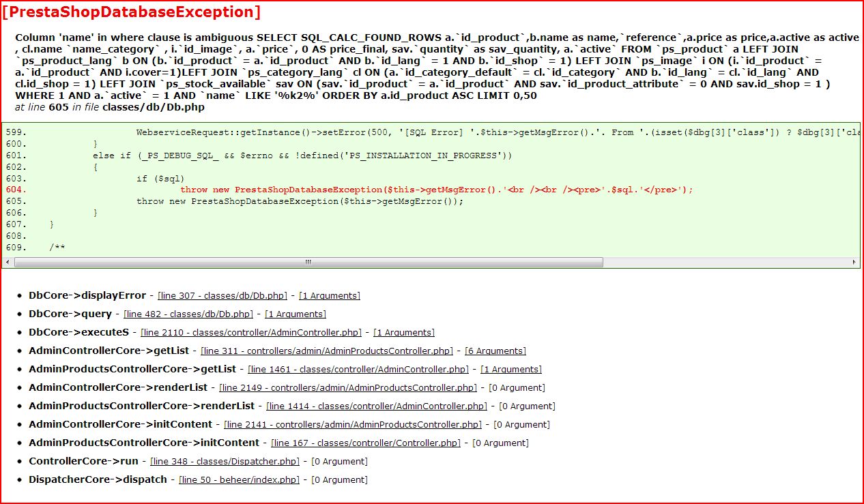
Task: Open link line 1461 - classes/controller/AdminController.php
Action: click(358, 370)
